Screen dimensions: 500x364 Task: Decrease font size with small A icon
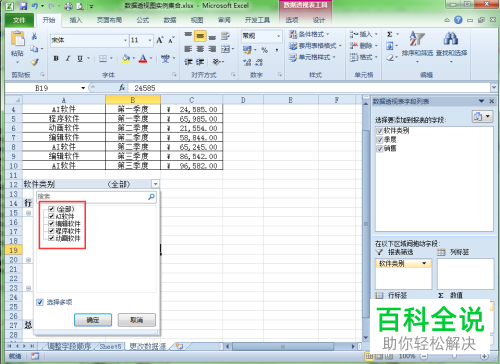click(171, 40)
